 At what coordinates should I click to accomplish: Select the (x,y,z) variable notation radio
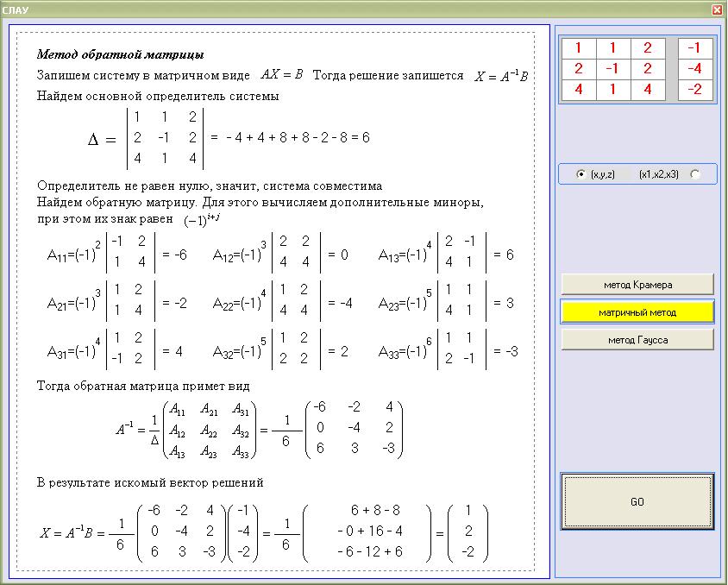pyautogui.click(x=581, y=174)
